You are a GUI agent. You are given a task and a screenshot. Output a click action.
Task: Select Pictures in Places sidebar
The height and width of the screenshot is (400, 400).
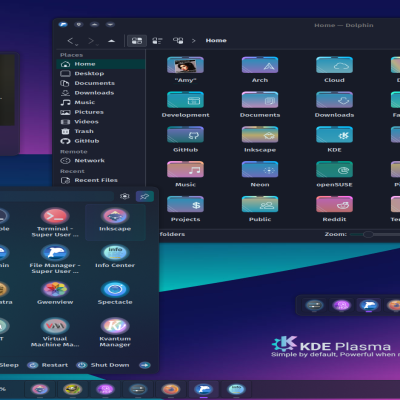point(101,112)
